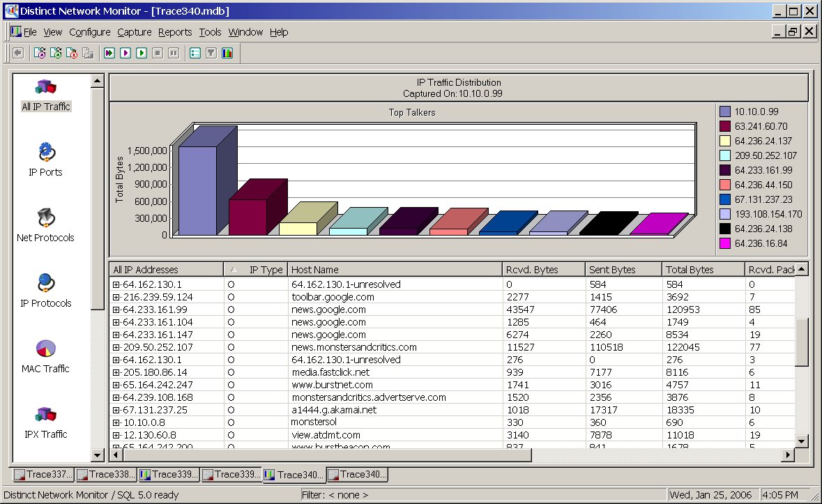Pause the capture from the toolbar

click(x=173, y=53)
